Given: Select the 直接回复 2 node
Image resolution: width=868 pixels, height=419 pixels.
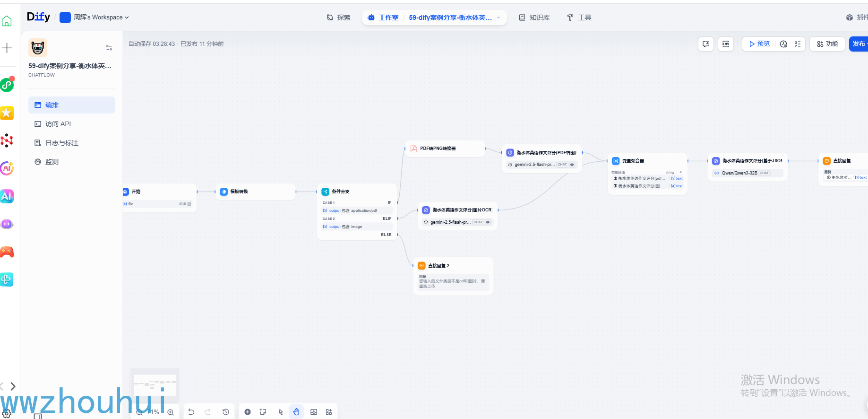Looking at the screenshot, I should coord(453,276).
